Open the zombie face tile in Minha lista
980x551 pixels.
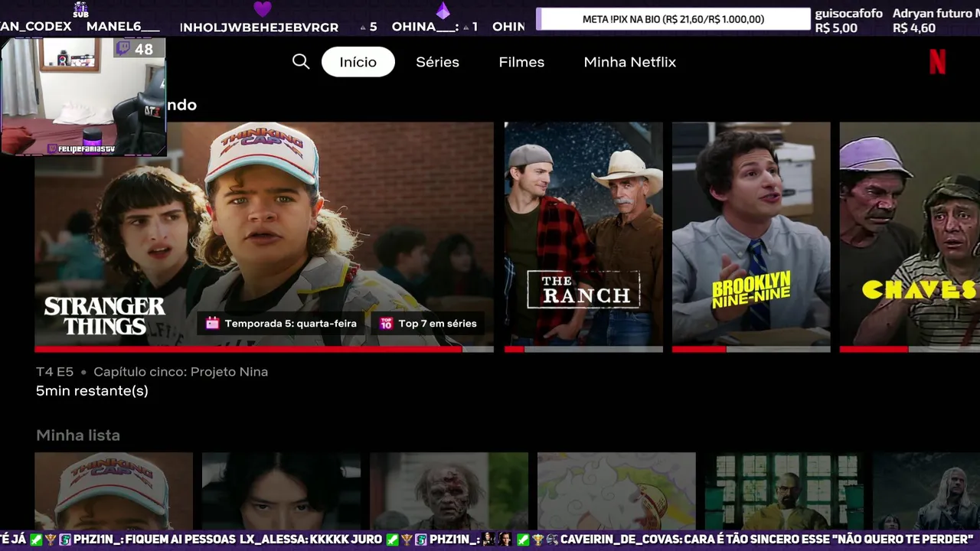pos(449,491)
